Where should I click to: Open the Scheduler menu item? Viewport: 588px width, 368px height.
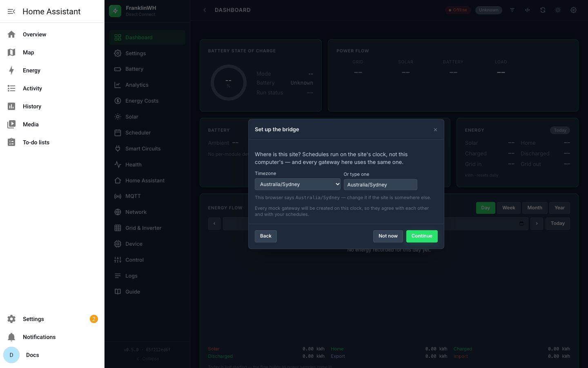tap(147, 133)
